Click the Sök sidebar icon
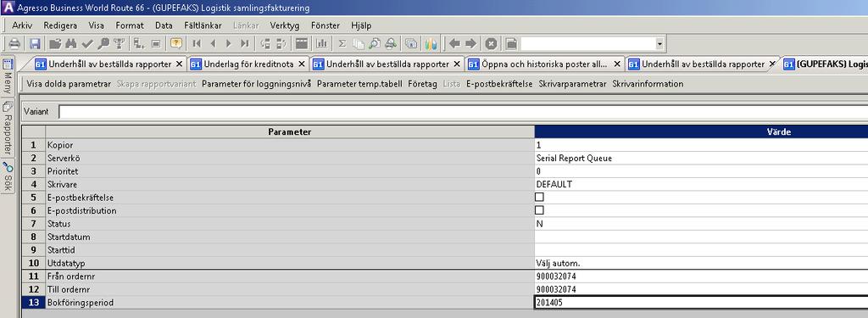 pyautogui.click(x=8, y=167)
